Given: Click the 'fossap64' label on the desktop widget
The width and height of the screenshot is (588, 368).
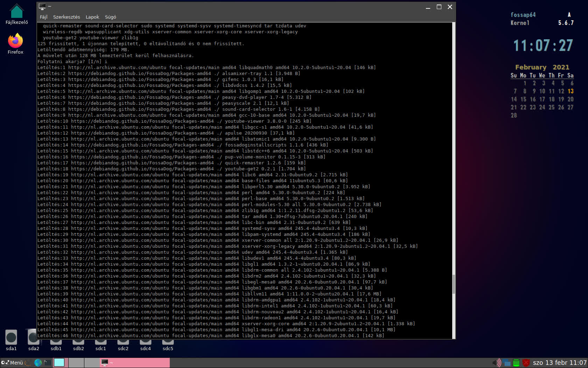Looking at the screenshot, I should coord(523,15).
